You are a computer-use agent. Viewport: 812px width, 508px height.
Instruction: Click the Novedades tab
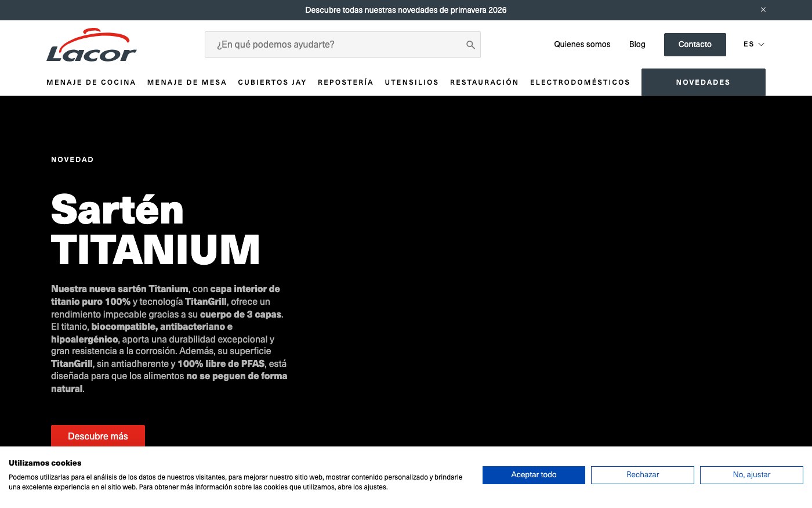tap(704, 82)
